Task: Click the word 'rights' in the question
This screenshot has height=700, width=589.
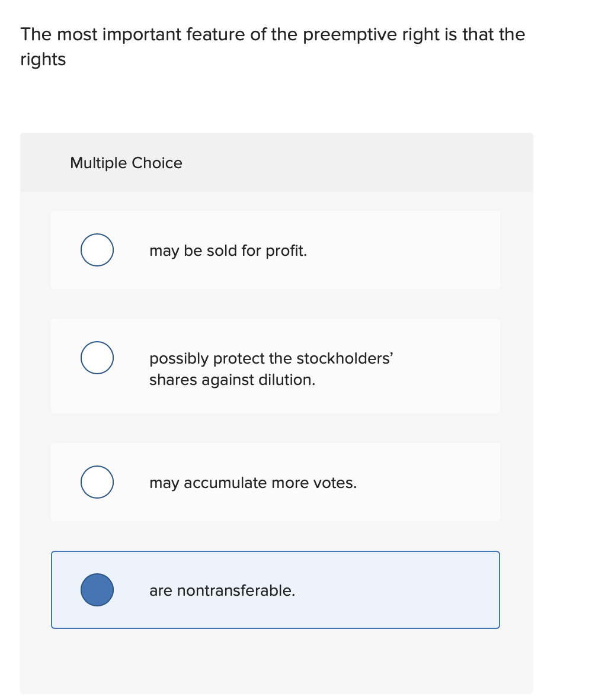Action: point(42,59)
